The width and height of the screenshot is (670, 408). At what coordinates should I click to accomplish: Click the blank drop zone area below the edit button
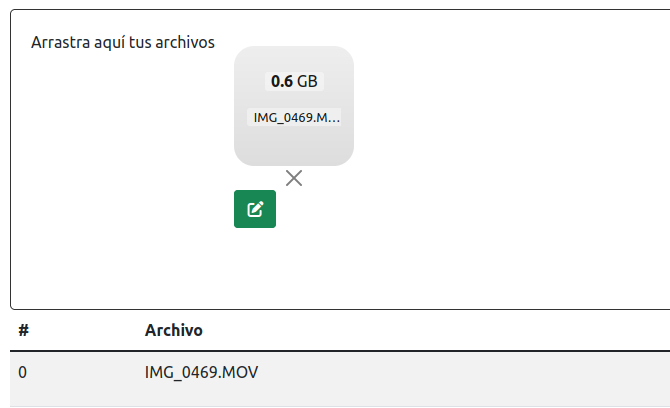255,268
